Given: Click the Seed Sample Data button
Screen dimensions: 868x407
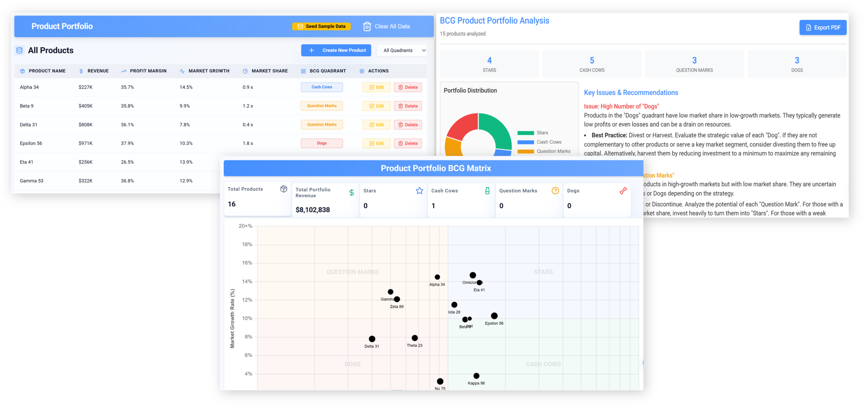Looking at the screenshot, I should [321, 26].
